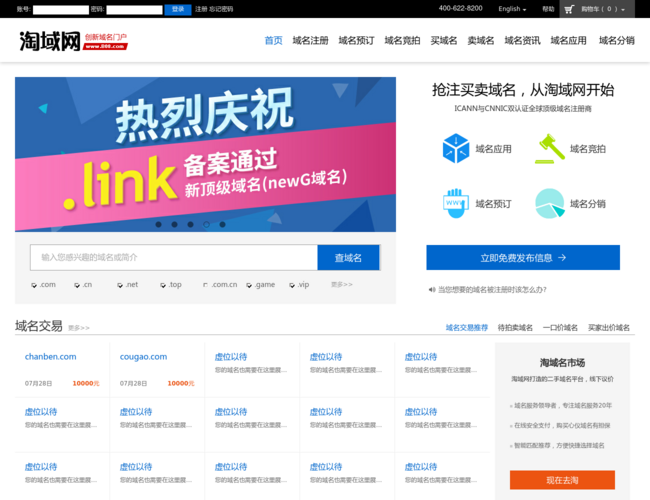Select the fourth banner carousel dot

pos(207,224)
